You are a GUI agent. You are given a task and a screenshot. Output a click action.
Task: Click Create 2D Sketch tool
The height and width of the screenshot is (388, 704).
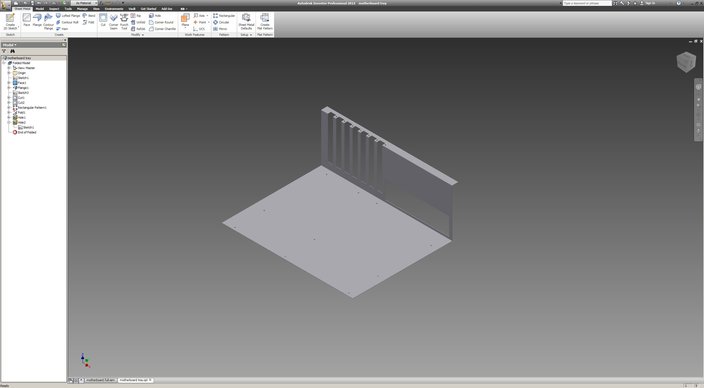pos(10,22)
